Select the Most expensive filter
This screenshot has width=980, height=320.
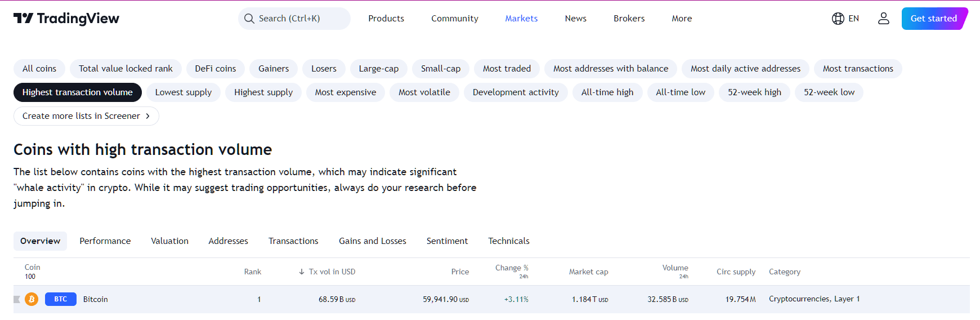pyautogui.click(x=346, y=92)
